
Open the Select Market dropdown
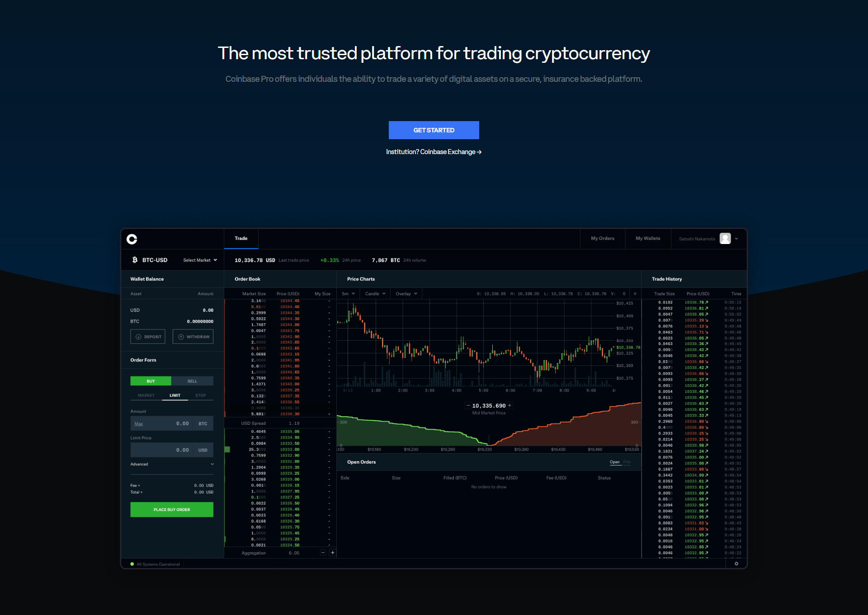[200, 260]
